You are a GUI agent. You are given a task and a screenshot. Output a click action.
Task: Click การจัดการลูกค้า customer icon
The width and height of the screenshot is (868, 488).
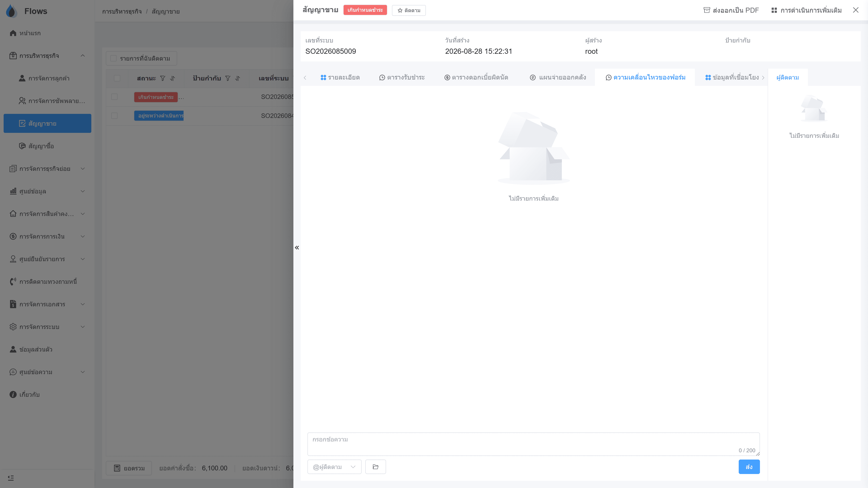[22, 78]
